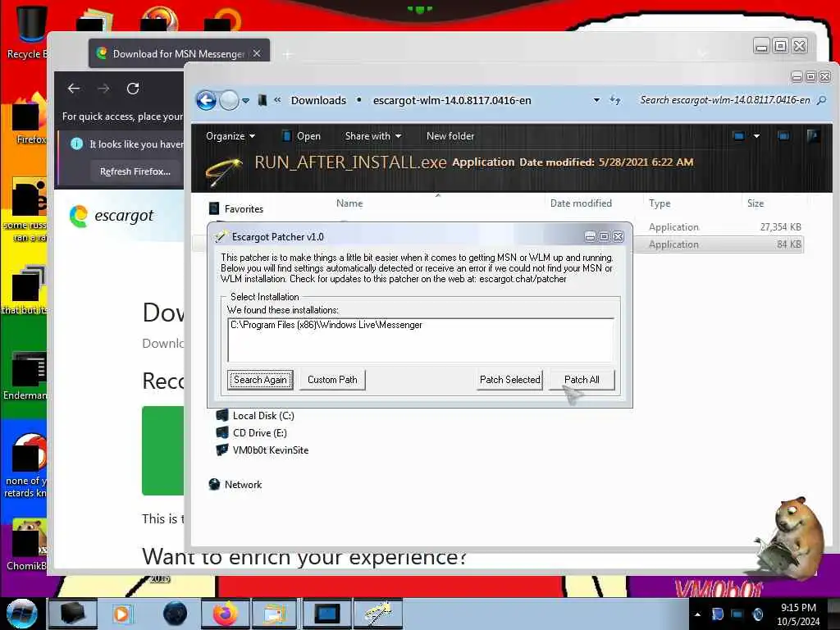Toggle the preview pane icon
The width and height of the screenshot is (840, 630).
click(783, 136)
